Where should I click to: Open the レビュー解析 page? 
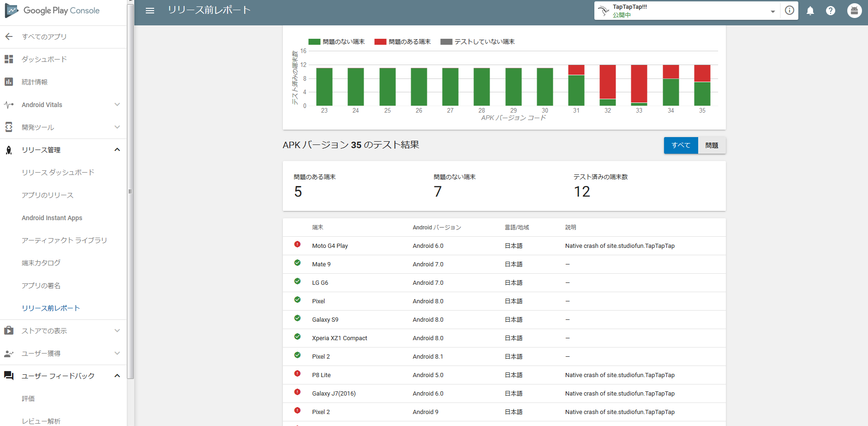(x=41, y=421)
